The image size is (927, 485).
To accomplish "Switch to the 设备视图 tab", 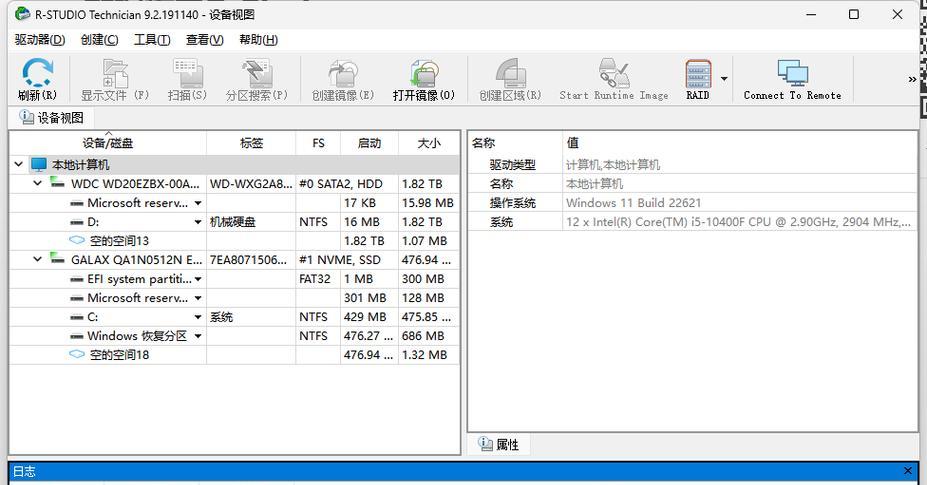I will tap(51, 118).
